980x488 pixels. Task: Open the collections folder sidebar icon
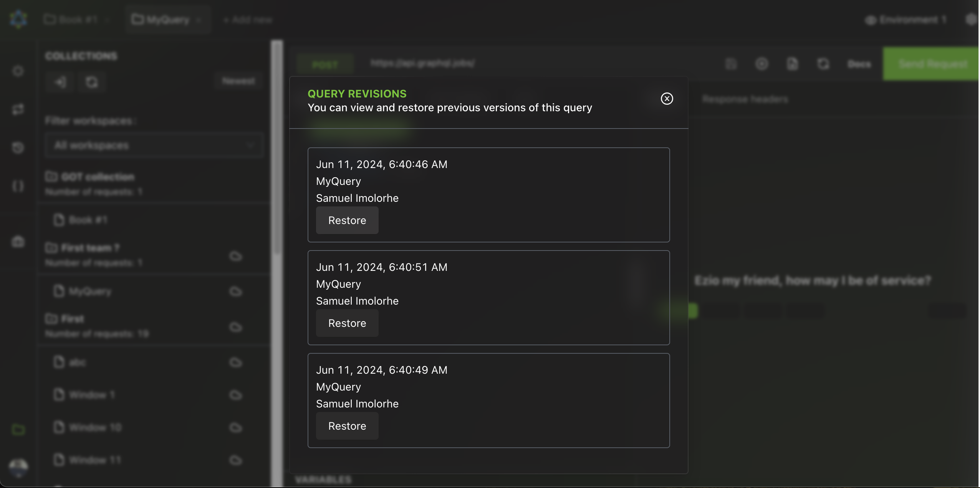[18, 429]
